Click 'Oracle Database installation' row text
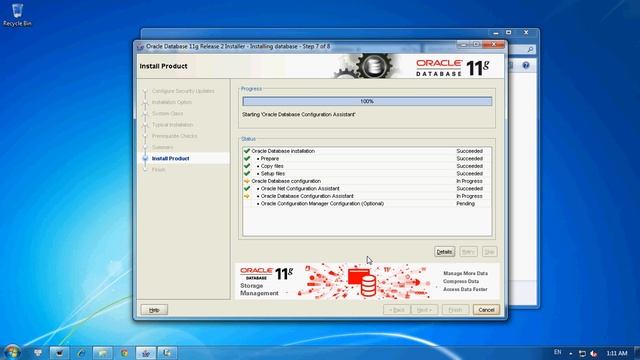Image resolution: width=640 pixels, height=360 pixels. 283,151
